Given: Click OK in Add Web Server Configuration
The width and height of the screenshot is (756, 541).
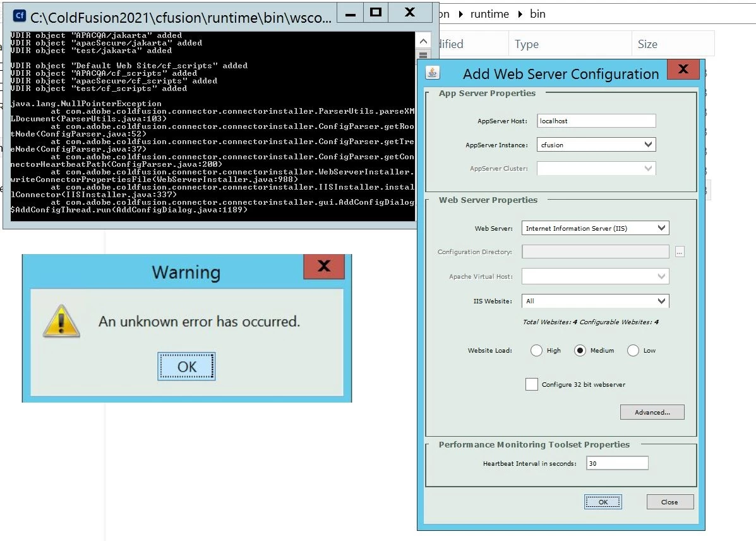Looking at the screenshot, I should 603,502.
